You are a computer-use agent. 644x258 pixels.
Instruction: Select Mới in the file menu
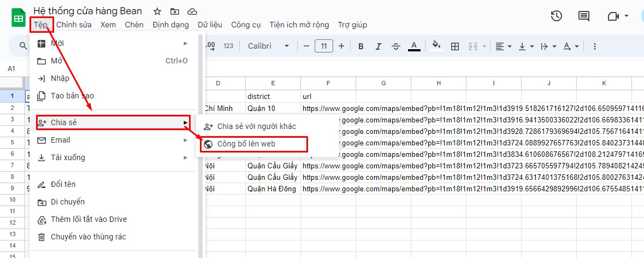113,43
